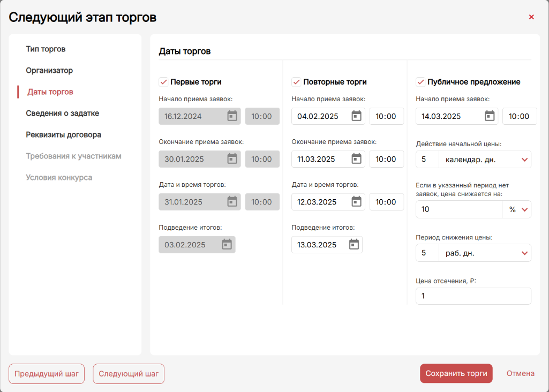Click the Цена отсечения, ₽ label

click(446, 281)
